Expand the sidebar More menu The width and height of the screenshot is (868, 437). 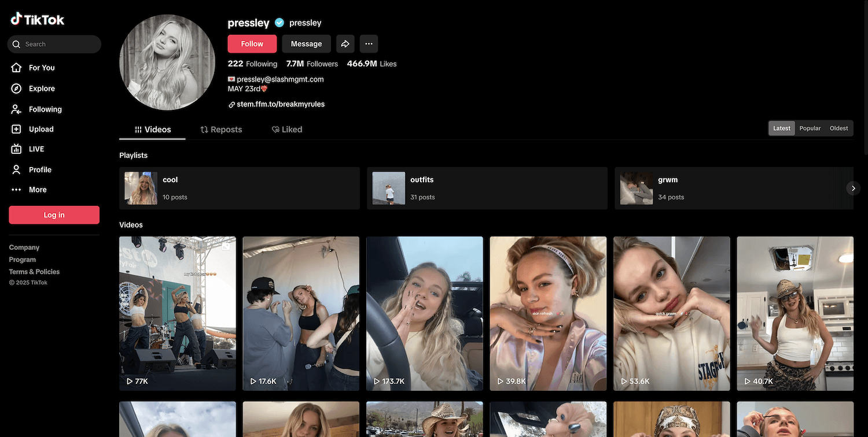click(x=37, y=190)
